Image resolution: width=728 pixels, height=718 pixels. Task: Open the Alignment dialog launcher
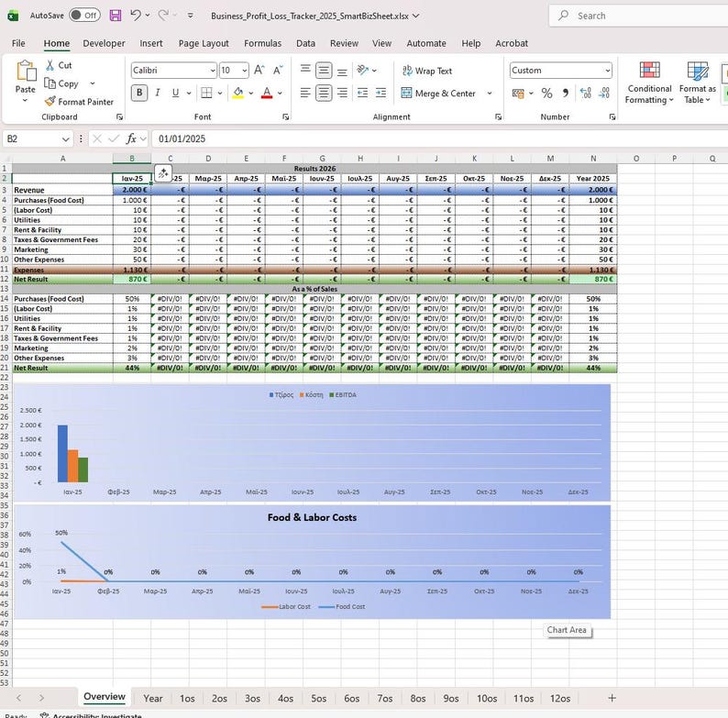(x=498, y=117)
